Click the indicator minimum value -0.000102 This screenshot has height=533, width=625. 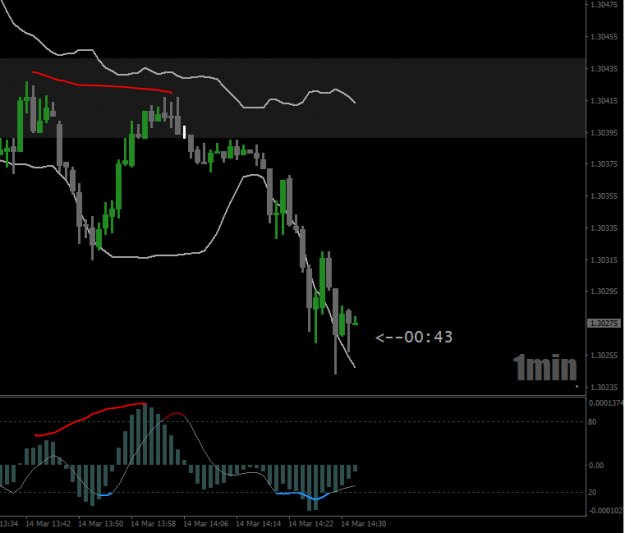pyautogui.click(x=605, y=511)
